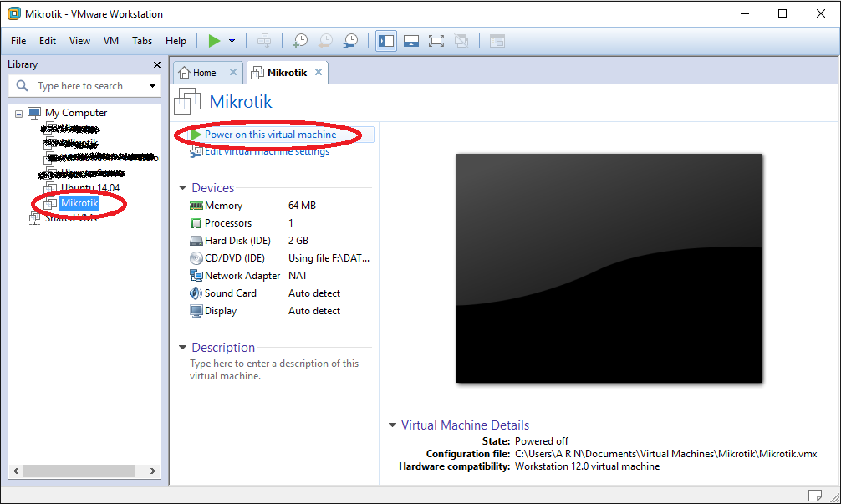This screenshot has width=841, height=504.
Task: Open the Help menu
Action: point(176,41)
